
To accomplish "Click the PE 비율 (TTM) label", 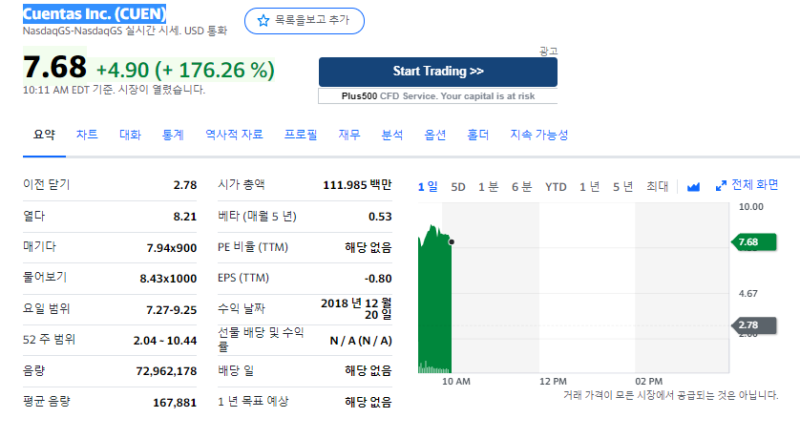I will pos(253,247).
